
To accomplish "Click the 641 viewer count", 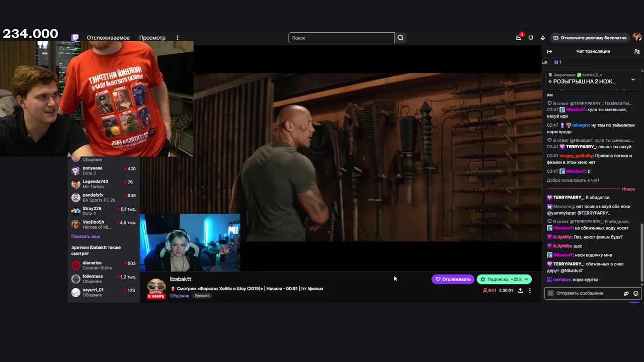I will 490,291.
